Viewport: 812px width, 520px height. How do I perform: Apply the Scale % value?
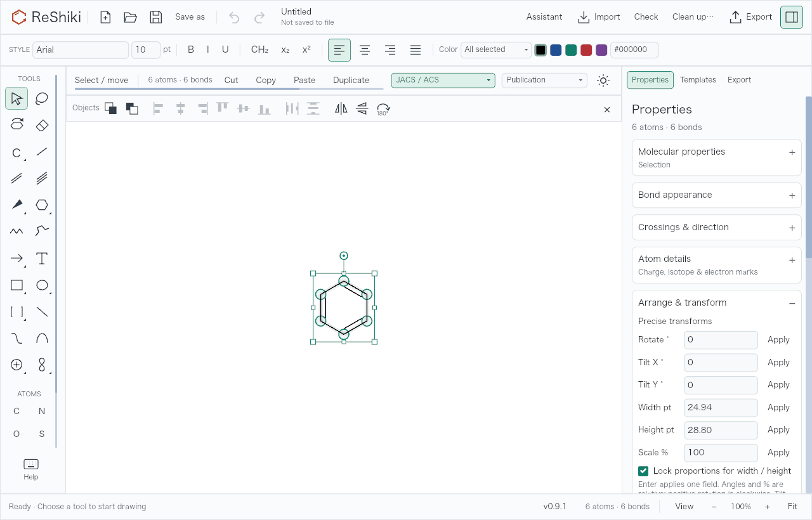[778, 453]
